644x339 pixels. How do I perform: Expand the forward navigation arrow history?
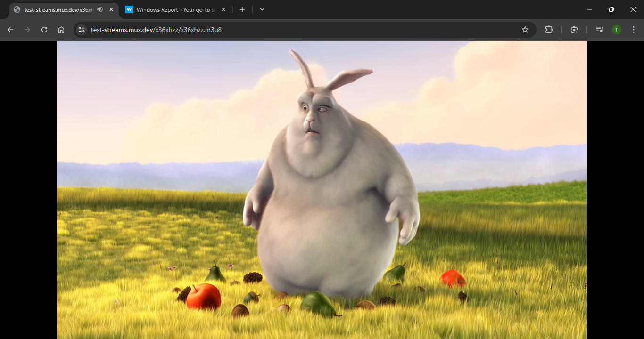click(x=27, y=29)
